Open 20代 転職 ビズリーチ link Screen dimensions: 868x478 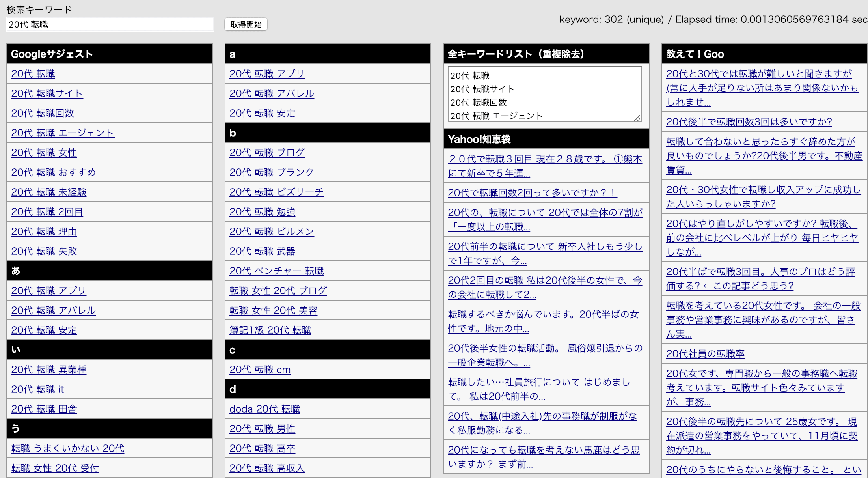click(x=276, y=192)
